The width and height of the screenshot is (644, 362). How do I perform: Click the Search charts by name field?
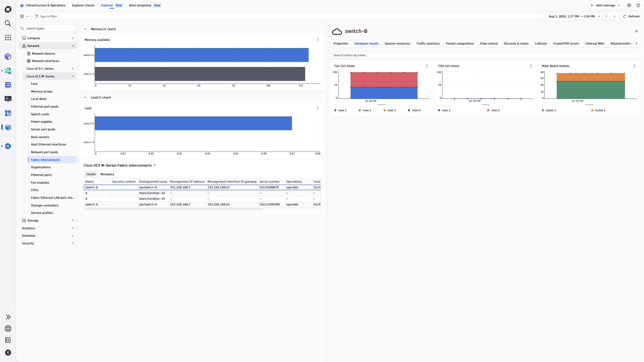click(485, 55)
